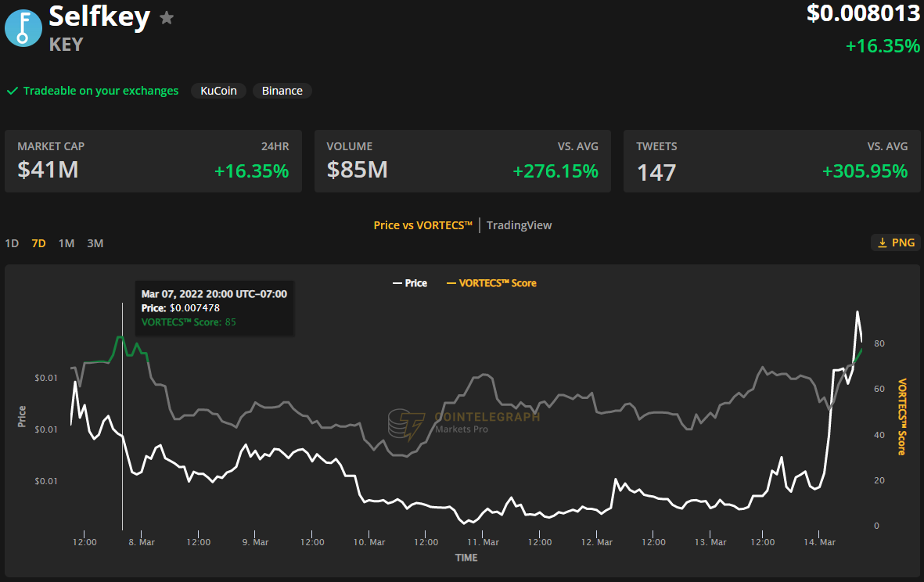Image resolution: width=924 pixels, height=582 pixels.
Task: Switch chart to 3M range
Action: pos(95,243)
